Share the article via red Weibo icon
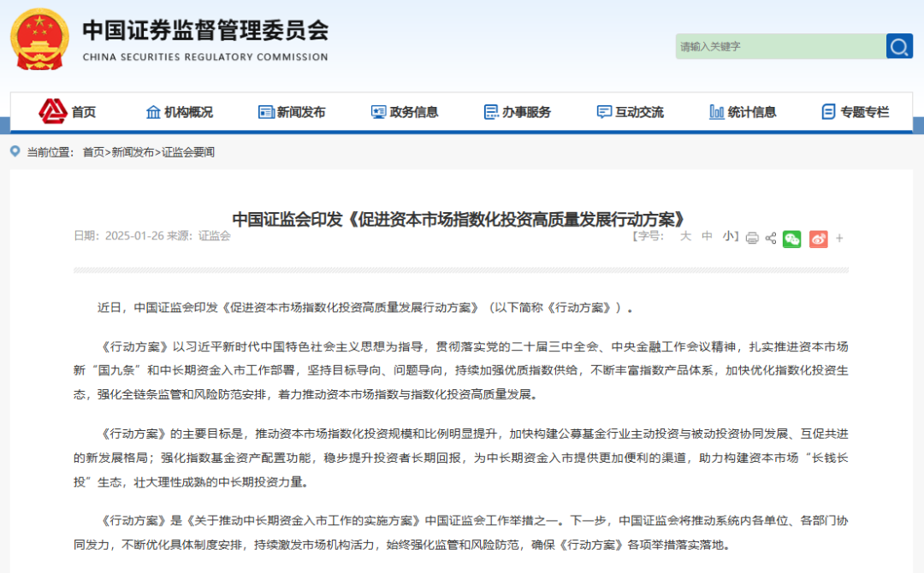The width and height of the screenshot is (924, 573). (819, 239)
